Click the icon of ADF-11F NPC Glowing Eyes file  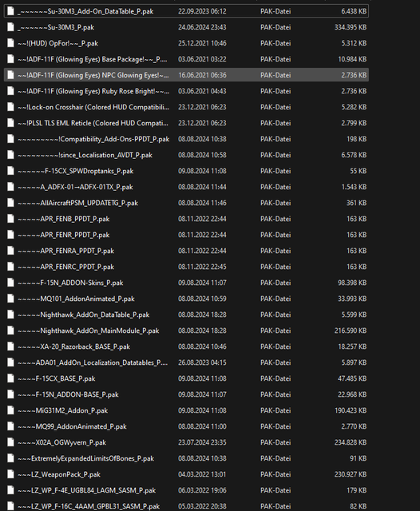point(10,75)
